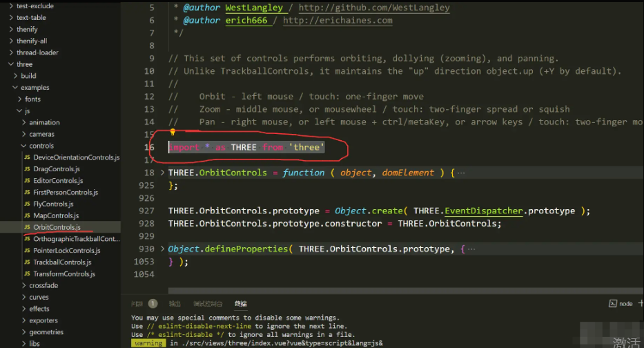Click JS icon beside FlyControls.js

click(x=27, y=204)
